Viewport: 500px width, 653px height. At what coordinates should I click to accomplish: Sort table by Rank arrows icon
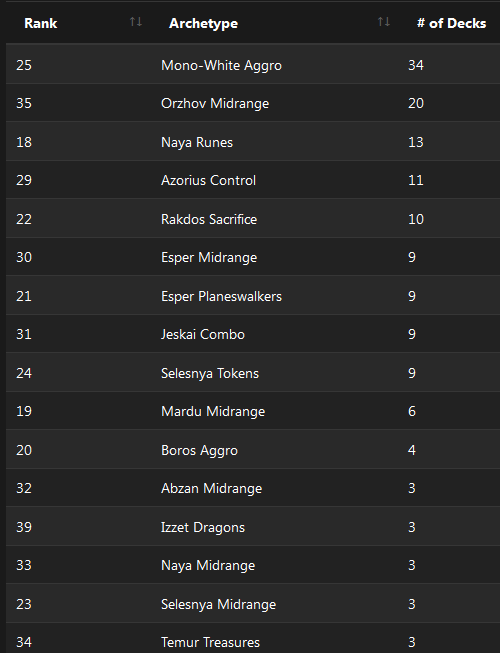click(x=136, y=22)
